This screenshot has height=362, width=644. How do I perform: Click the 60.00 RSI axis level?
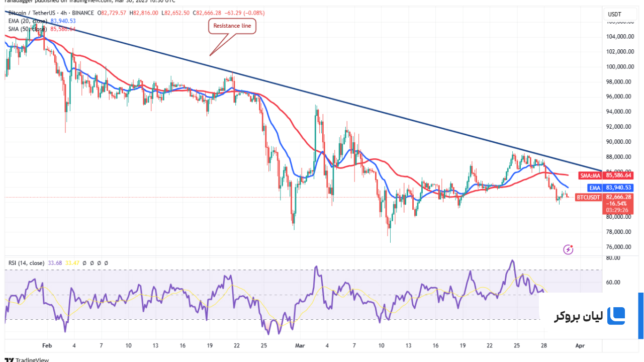[x=614, y=283]
